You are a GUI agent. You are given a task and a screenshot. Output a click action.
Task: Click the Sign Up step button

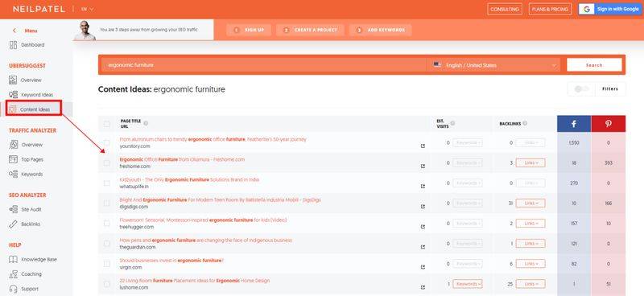click(x=249, y=30)
